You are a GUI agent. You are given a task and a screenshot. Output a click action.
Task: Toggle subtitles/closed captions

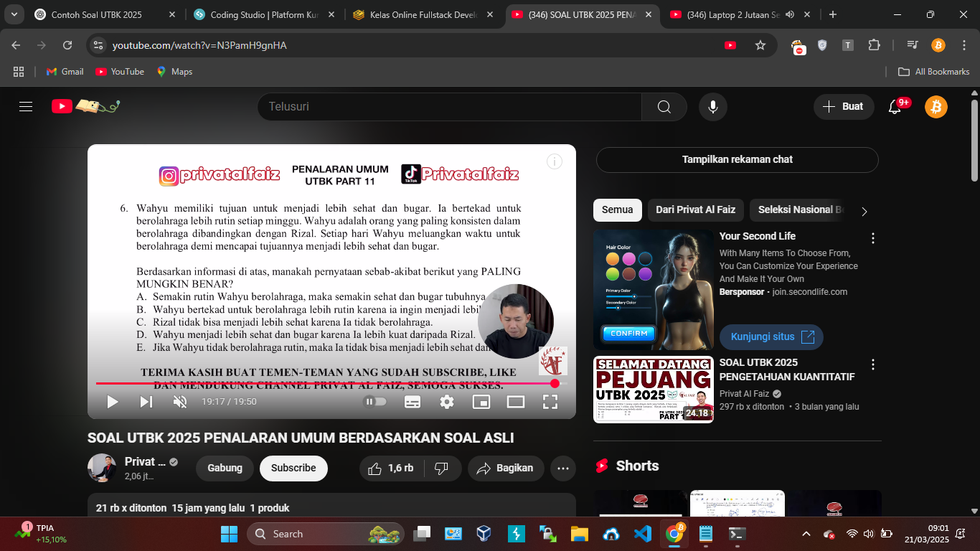pos(413,402)
